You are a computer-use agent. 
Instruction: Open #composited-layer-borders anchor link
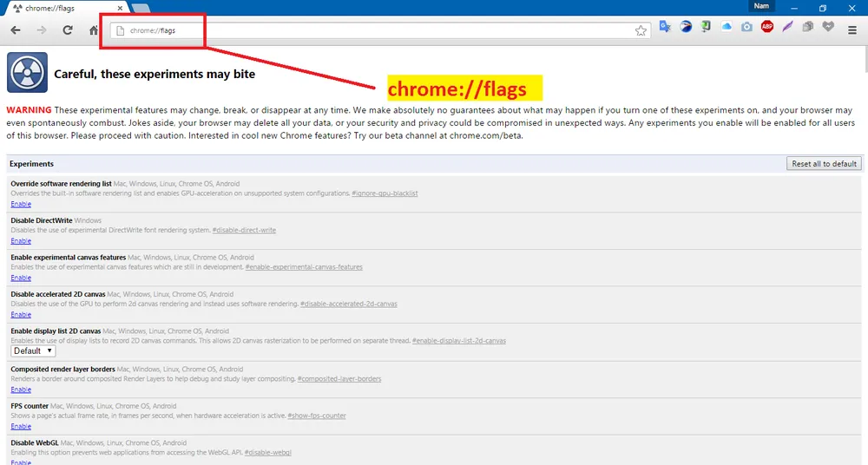[x=339, y=379]
